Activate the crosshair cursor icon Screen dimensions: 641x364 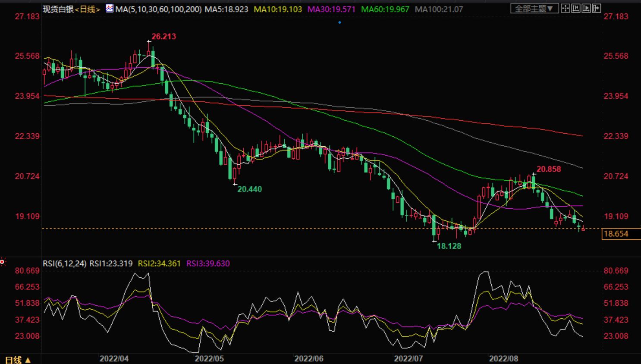click(x=566, y=8)
